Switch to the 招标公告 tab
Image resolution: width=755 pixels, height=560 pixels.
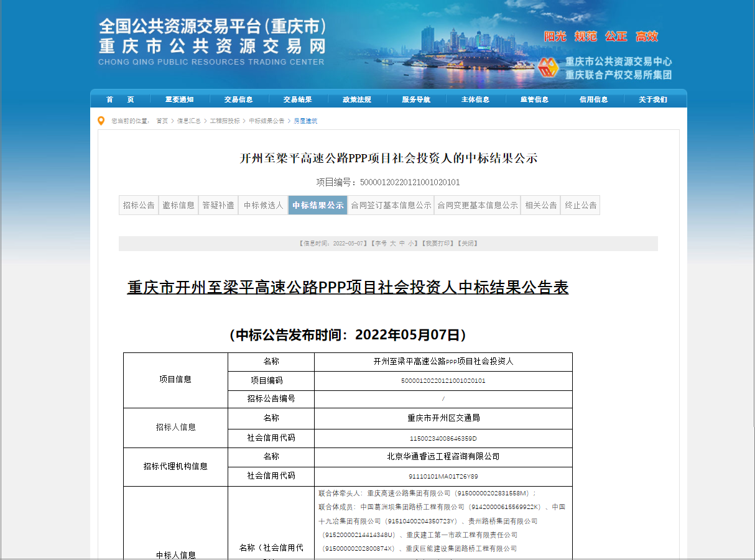pos(139,205)
